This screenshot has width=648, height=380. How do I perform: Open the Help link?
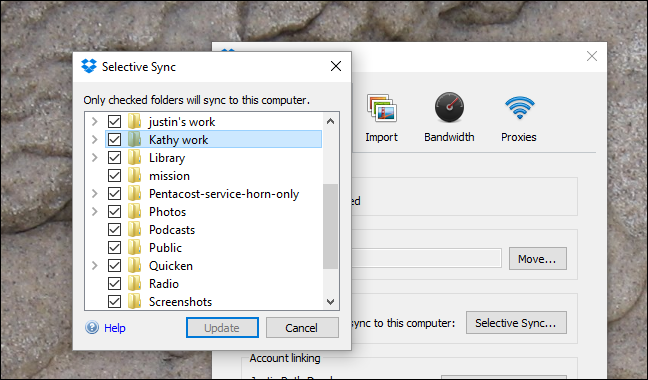pyautogui.click(x=114, y=328)
